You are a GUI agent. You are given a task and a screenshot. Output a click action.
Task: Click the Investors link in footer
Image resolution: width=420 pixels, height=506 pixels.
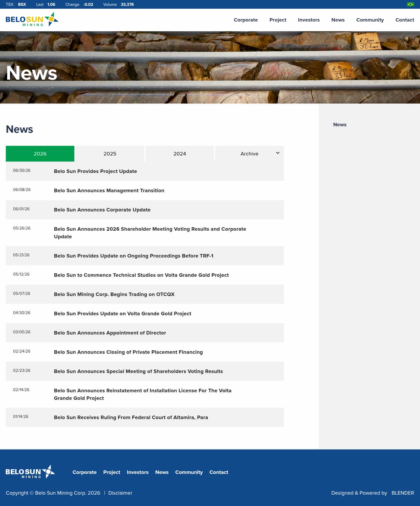[138, 472]
